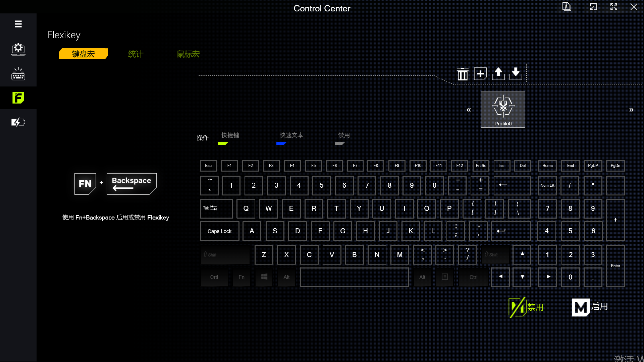Click the battery/power icon in sidebar
The image size is (644, 362).
(x=18, y=122)
